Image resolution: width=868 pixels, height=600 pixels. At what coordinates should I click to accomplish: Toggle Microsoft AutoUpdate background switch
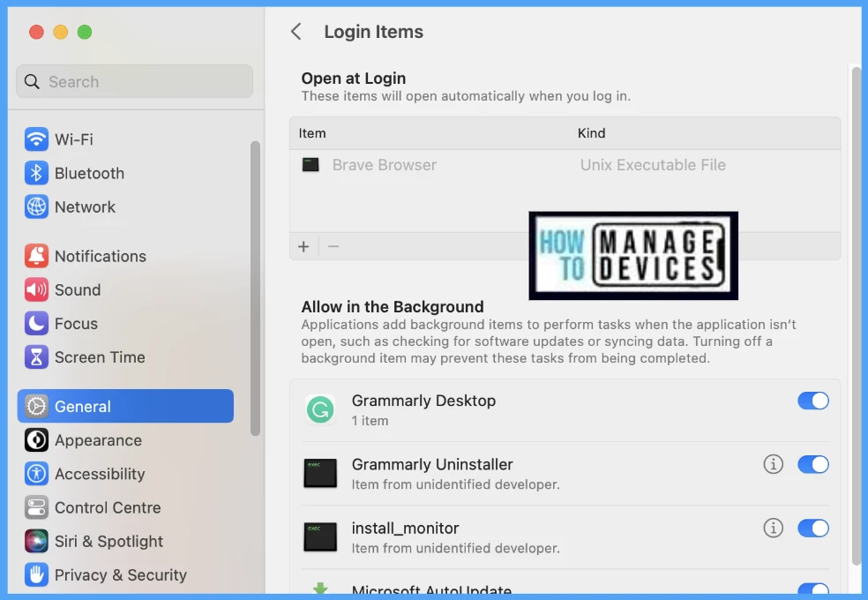(x=813, y=589)
